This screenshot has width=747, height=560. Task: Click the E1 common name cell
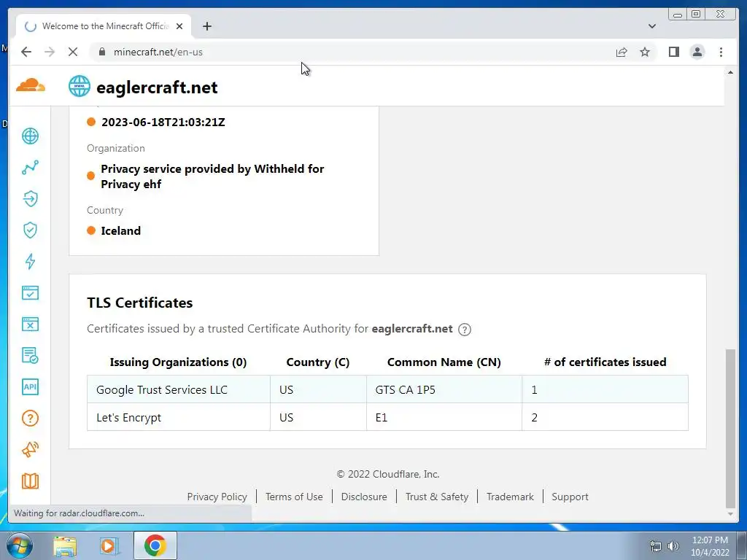click(x=444, y=417)
